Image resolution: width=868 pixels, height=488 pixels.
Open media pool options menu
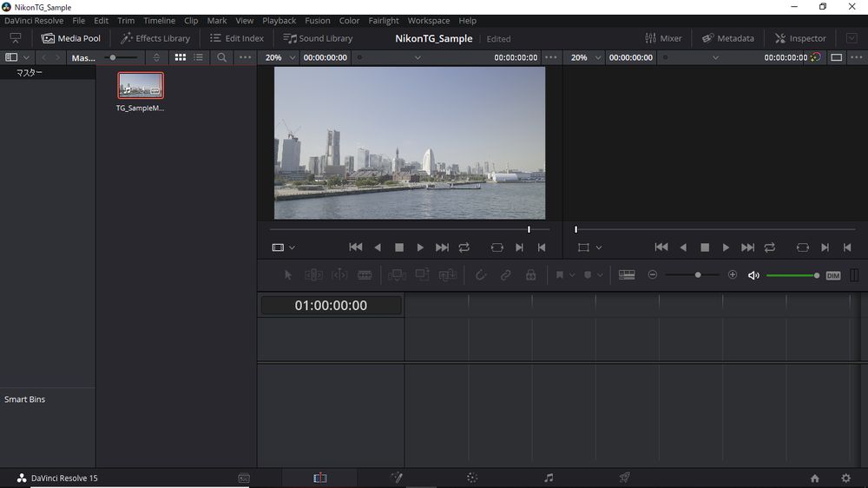coord(246,57)
